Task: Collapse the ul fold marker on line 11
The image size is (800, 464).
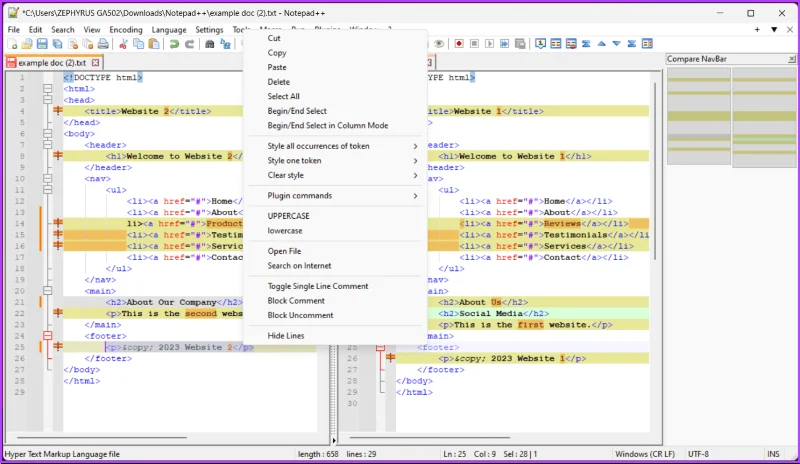Action: (x=47, y=190)
